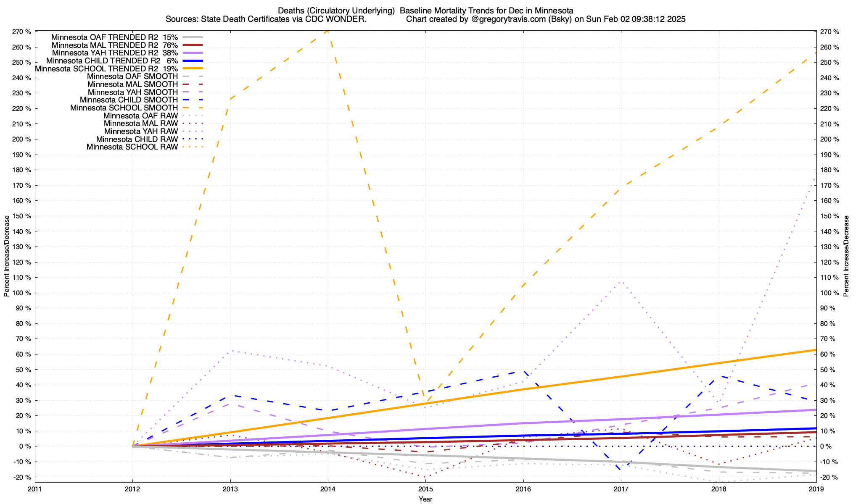This screenshot has width=861, height=504.
Task: Click the Minnesota MAL TRENDED legend label
Action: 114,45
